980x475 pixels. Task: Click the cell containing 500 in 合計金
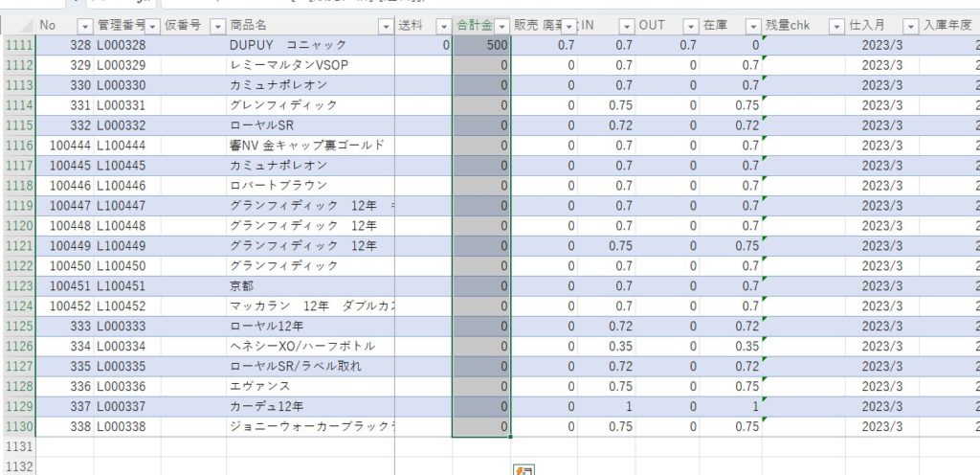coord(480,45)
